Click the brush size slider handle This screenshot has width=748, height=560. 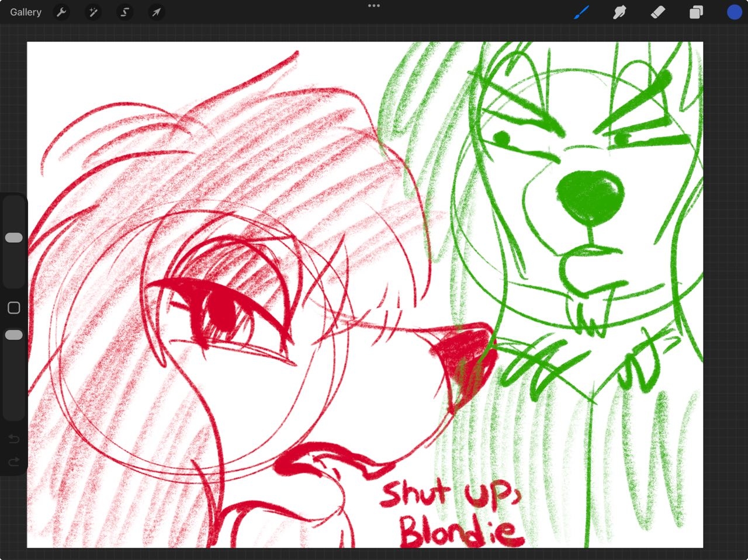tap(14, 238)
